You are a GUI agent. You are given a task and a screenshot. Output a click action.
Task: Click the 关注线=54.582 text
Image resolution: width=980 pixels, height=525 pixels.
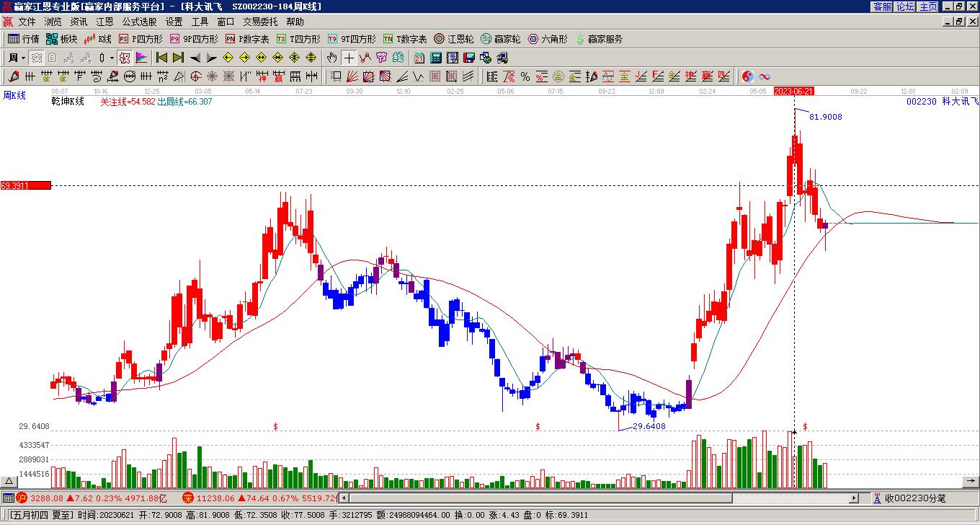coord(128,102)
